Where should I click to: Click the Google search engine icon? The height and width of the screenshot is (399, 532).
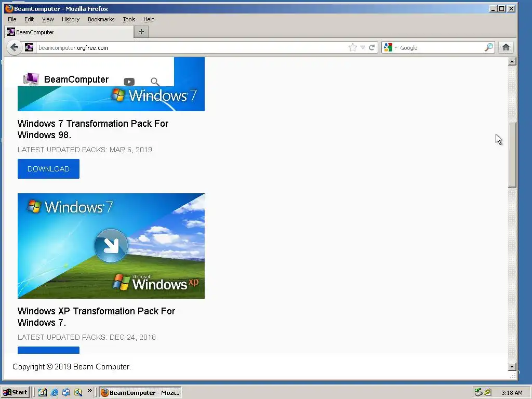click(388, 47)
